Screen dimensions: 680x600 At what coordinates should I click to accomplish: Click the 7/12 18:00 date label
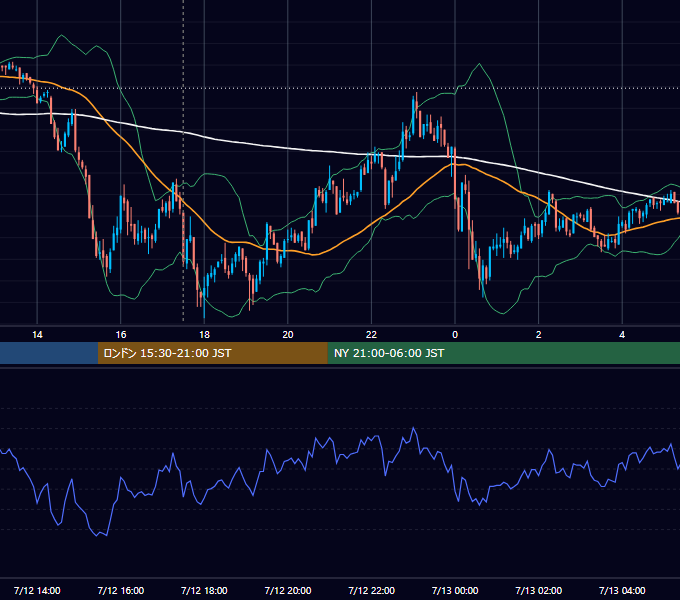(x=204, y=590)
